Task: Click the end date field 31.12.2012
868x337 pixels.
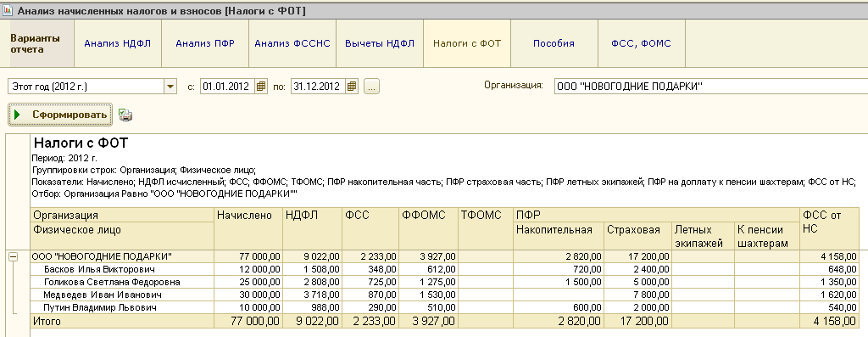Action: [318, 87]
